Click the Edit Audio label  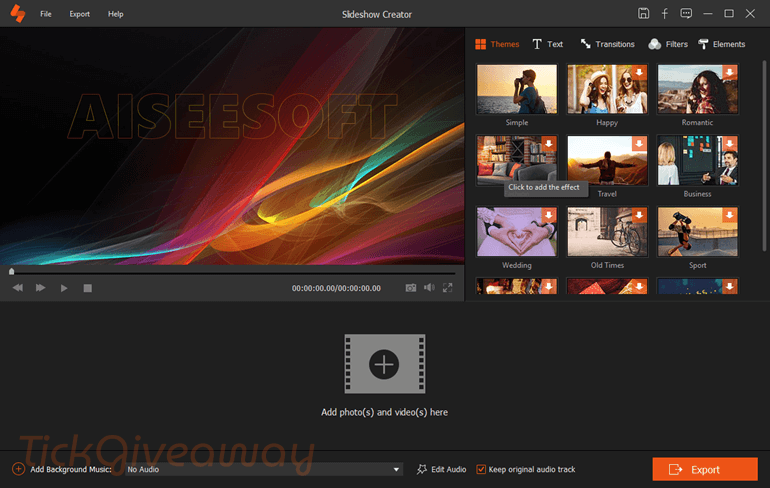(449, 469)
